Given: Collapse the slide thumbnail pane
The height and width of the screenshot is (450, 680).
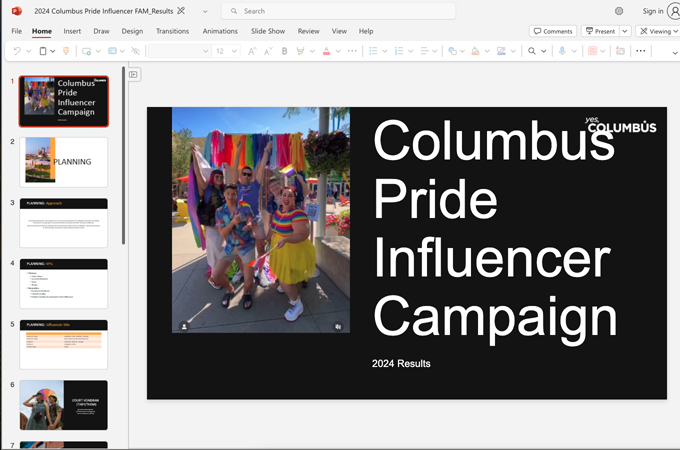Looking at the screenshot, I should [133, 75].
